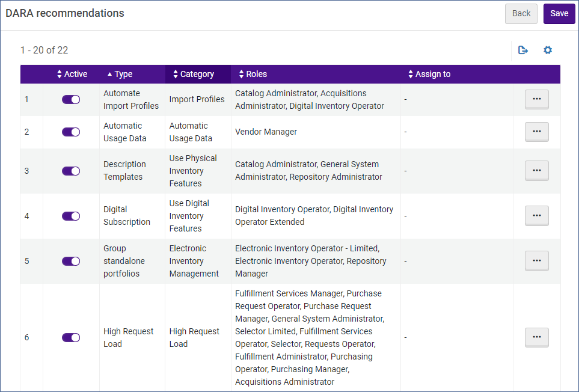This screenshot has height=392, width=579.
Task: Click the Type column ascending arrow icon
Action: (109, 74)
